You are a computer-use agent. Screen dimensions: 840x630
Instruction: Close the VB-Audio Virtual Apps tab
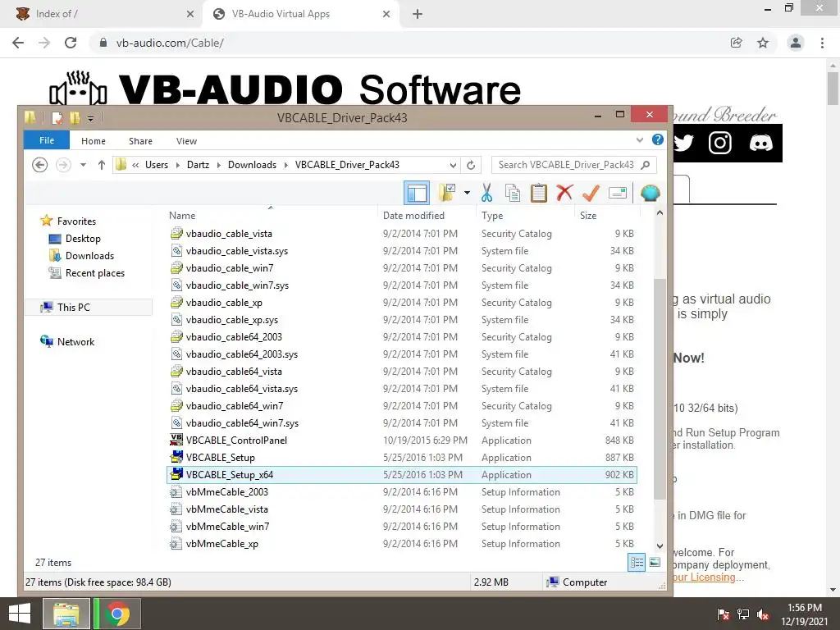point(386,15)
